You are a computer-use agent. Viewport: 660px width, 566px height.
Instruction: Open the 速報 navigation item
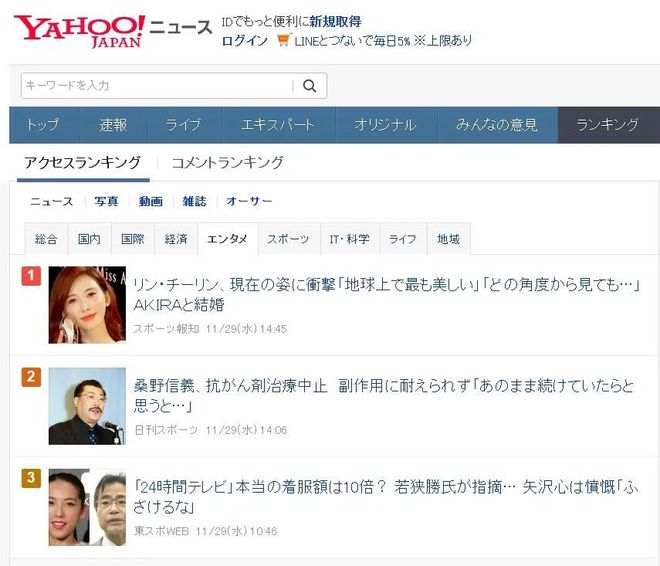[113, 125]
